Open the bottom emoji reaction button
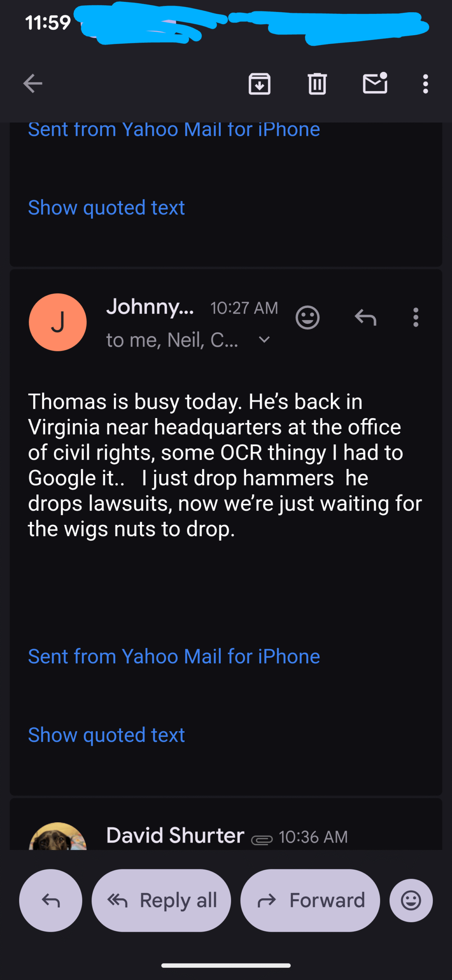Image resolution: width=452 pixels, height=980 pixels. (x=411, y=900)
